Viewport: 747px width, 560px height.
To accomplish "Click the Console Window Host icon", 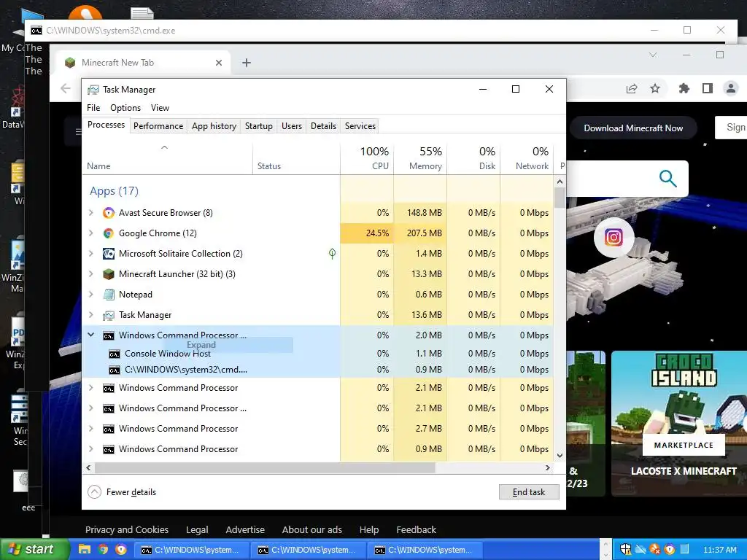I will [115, 354].
